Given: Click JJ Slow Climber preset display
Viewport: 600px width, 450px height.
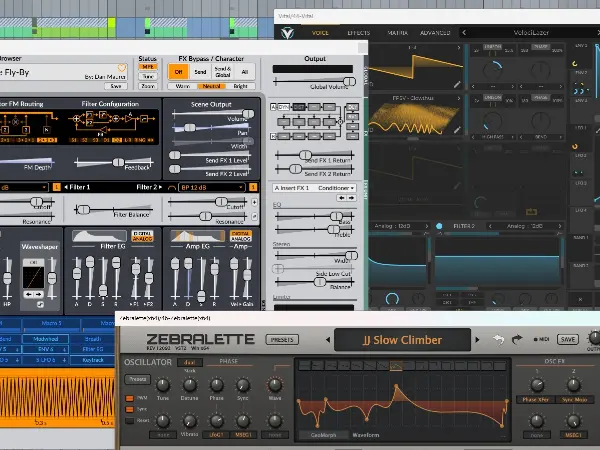Looking at the screenshot, I should (402, 340).
